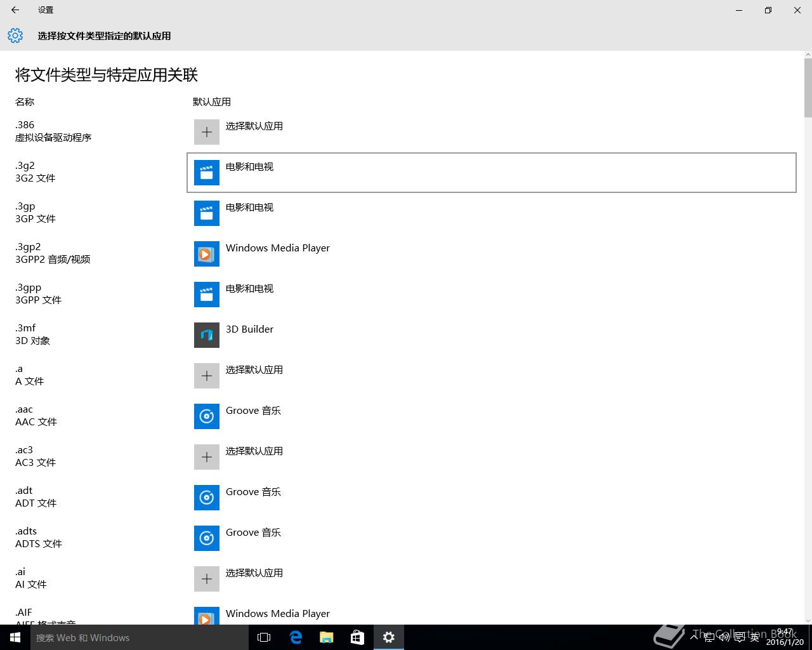Click Movies & TV icon for .3gp
Screen dimensions: 812x650
pos(207,213)
